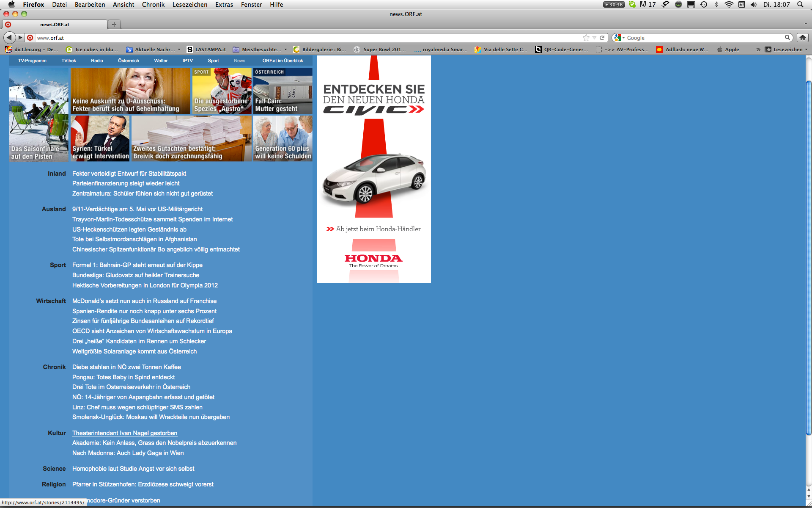Open the Time Machine menu icon

704,4
